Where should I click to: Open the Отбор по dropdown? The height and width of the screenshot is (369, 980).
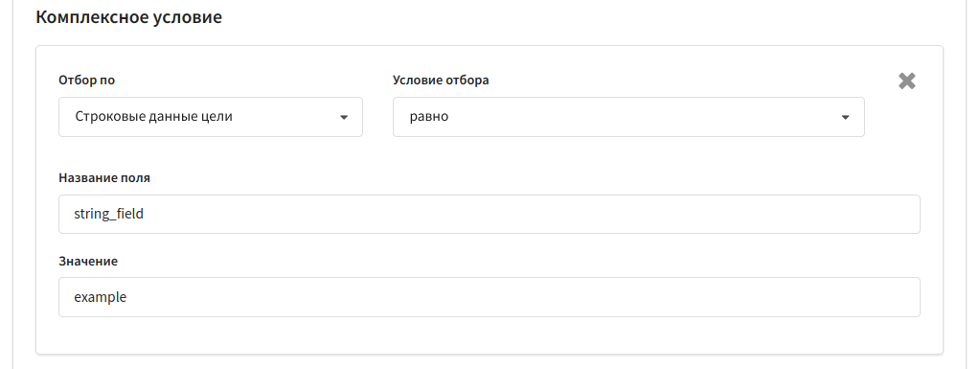(211, 116)
